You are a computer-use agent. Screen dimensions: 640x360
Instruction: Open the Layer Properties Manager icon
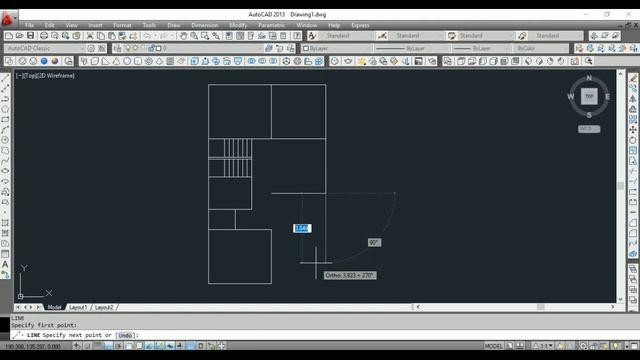point(118,48)
